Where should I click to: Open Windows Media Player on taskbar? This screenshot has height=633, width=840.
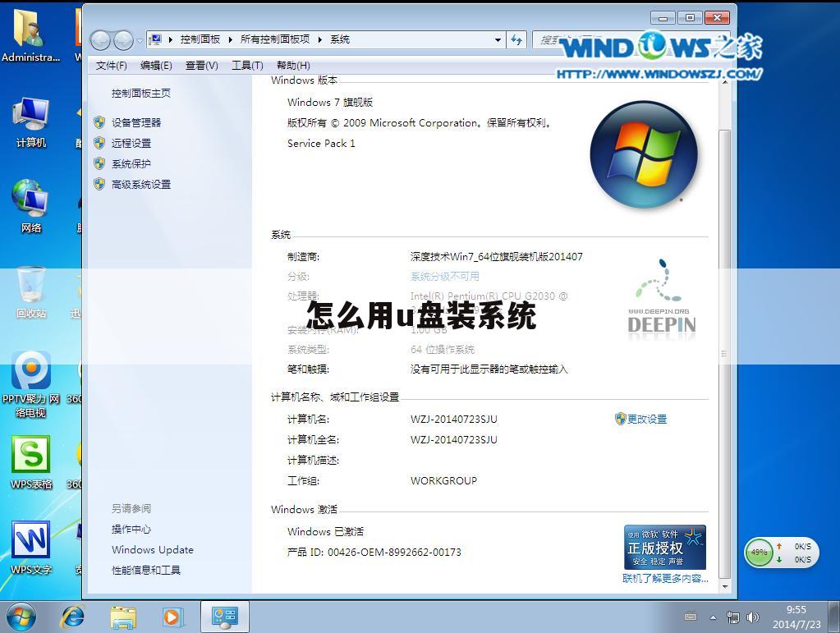pyautogui.click(x=172, y=617)
